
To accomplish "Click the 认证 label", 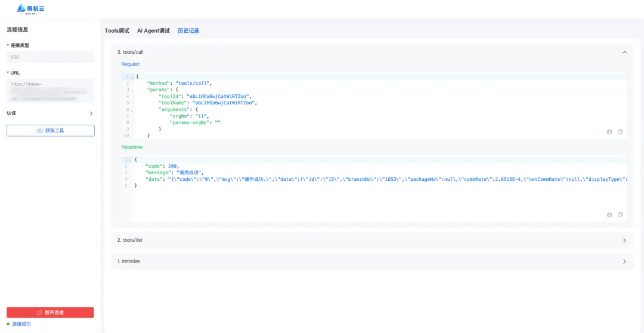I will (11, 113).
